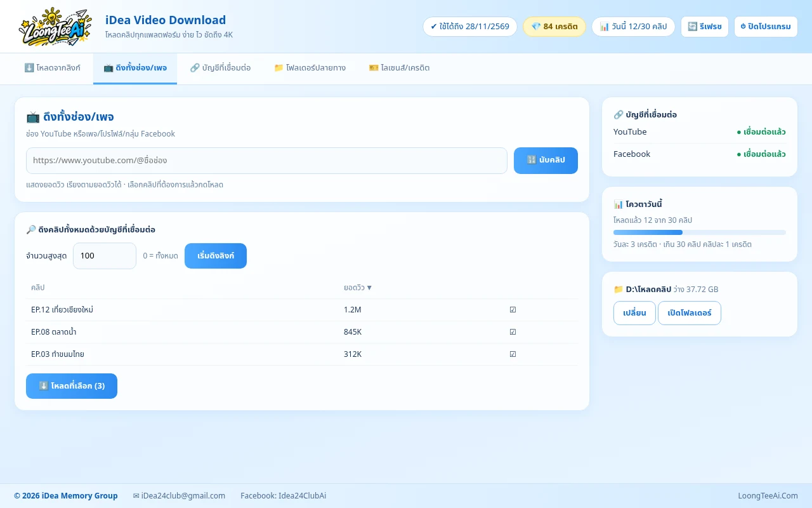Click the นับคลิป button
Viewport: 812px width, 508px height.
pos(546,161)
